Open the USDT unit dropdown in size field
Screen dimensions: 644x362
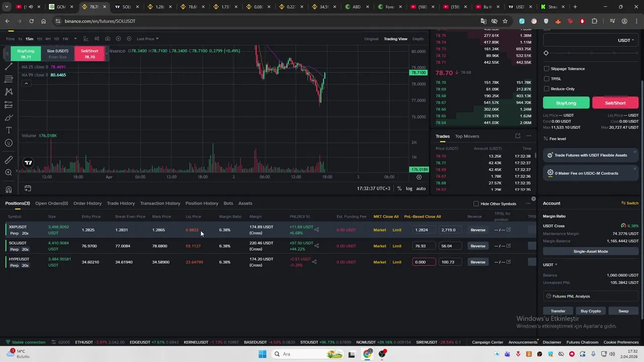(626, 40)
